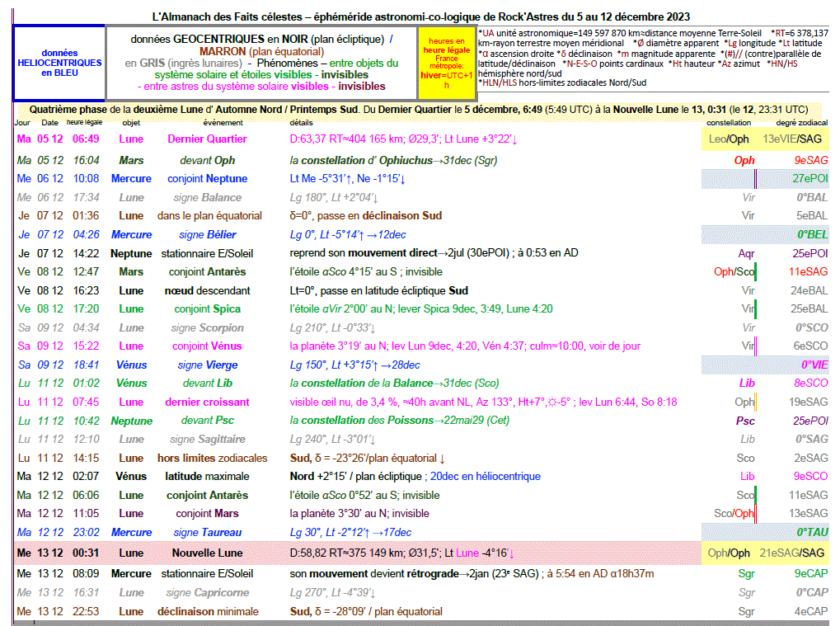The image size is (840, 626).
Task: Click the time '00:31'
Action: (86, 553)
